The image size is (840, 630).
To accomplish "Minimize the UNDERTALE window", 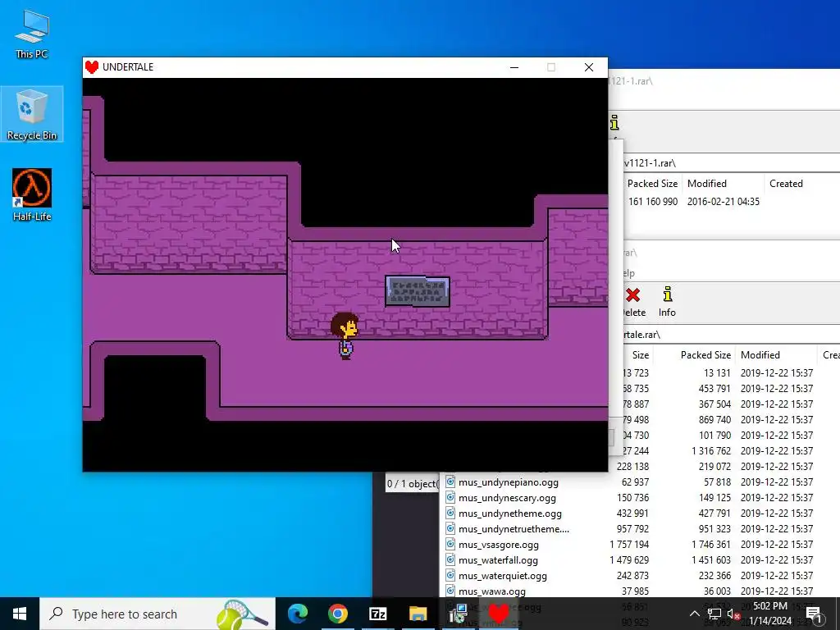I will coord(514,67).
